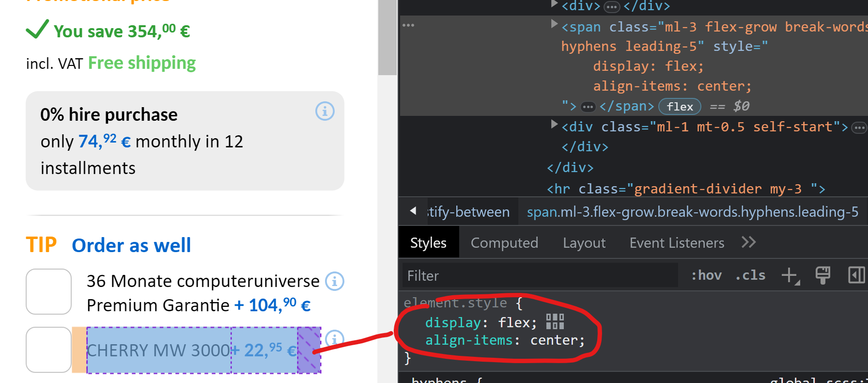Open info icon for 36 Monate Premium Garantie

(334, 281)
